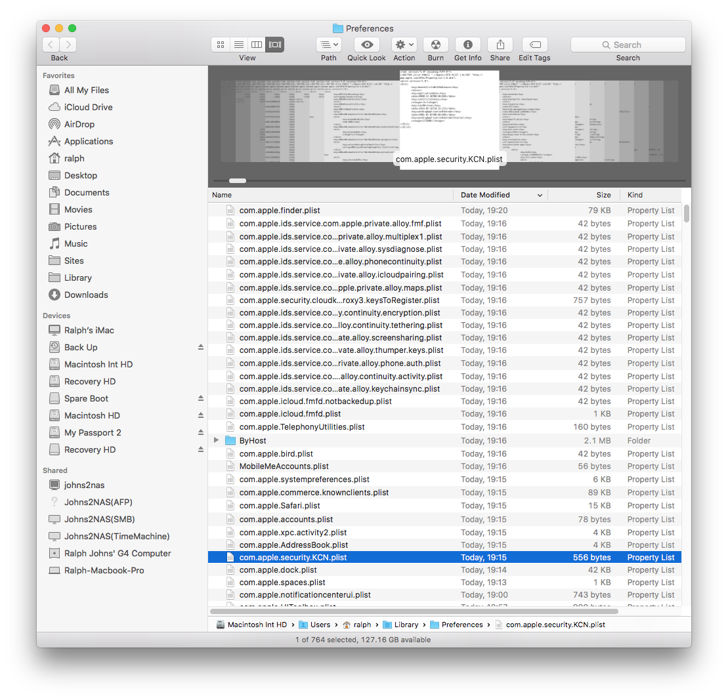Select com.apple.Safari.plist
Screen dimensions: 728x700
[x=445, y=506]
